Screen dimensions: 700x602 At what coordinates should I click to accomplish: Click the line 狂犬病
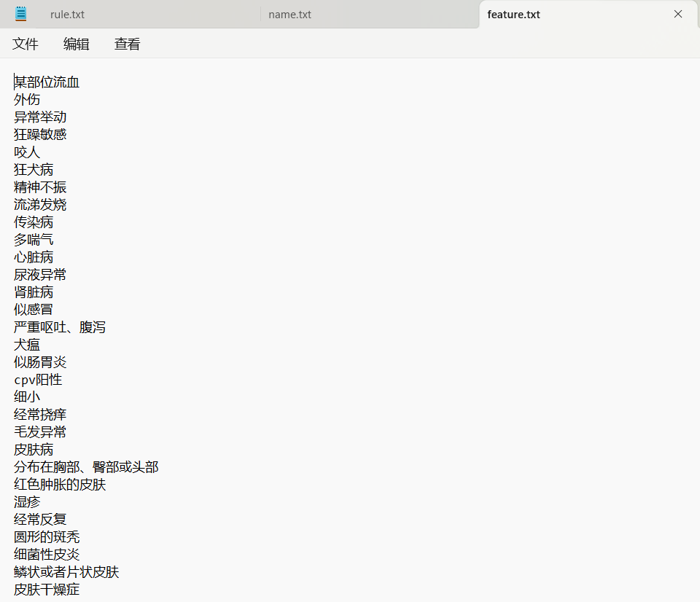pyautogui.click(x=34, y=170)
